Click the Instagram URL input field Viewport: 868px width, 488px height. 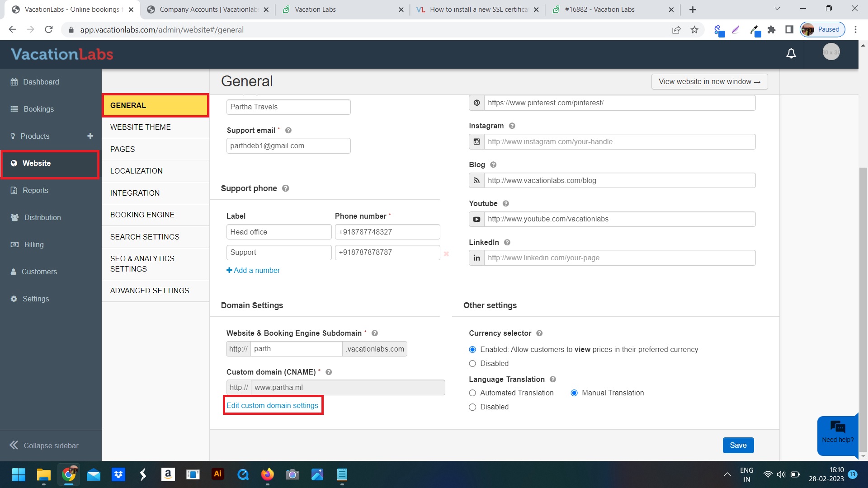(x=619, y=142)
